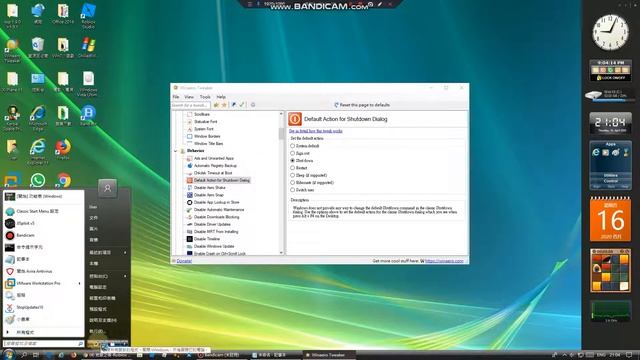This screenshot has width=640, height=360.
Task: Launch the WhatsApp desktop shortcut
Action: (x=38, y=180)
